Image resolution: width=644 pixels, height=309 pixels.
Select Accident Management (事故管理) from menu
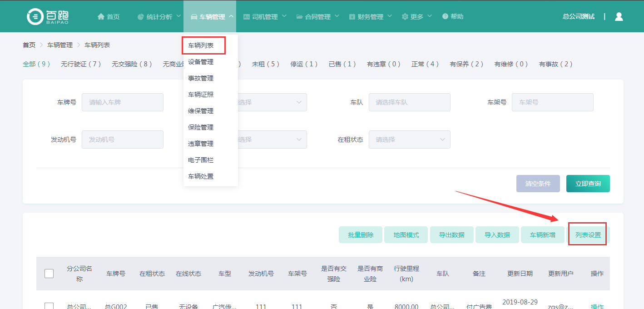[201, 78]
